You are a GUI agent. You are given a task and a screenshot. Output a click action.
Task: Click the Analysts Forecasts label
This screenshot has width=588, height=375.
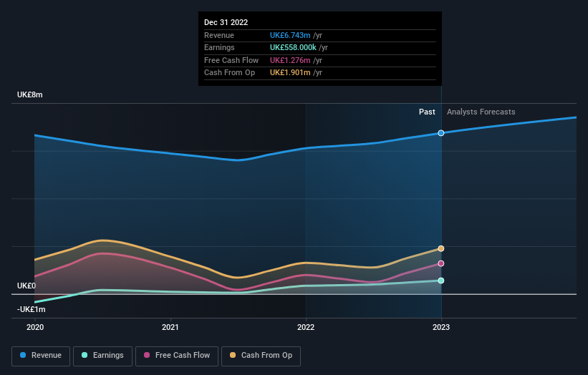click(x=481, y=112)
